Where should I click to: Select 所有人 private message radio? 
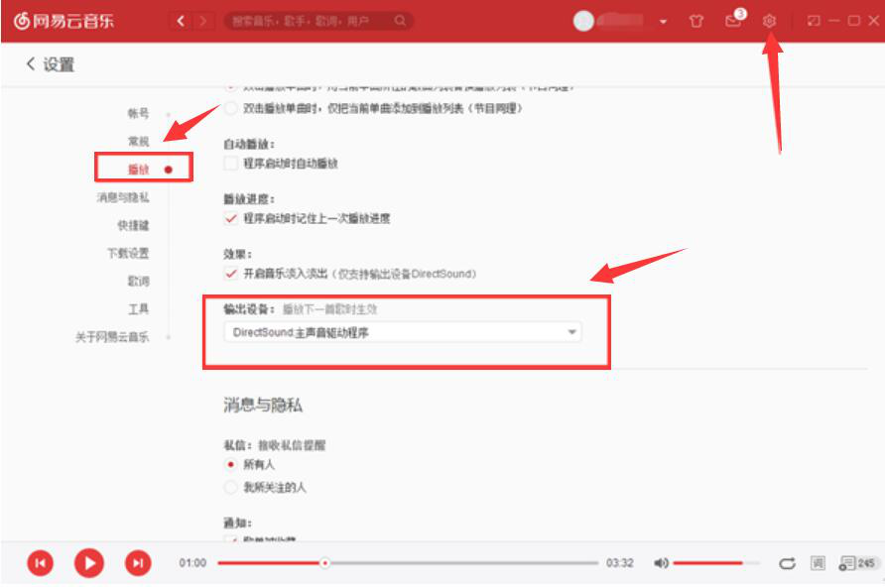tap(230, 464)
